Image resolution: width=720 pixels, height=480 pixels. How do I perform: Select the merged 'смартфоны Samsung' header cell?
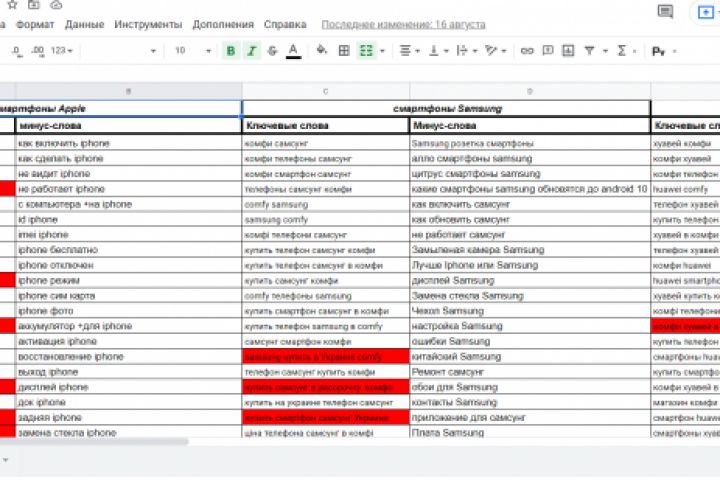[446, 108]
